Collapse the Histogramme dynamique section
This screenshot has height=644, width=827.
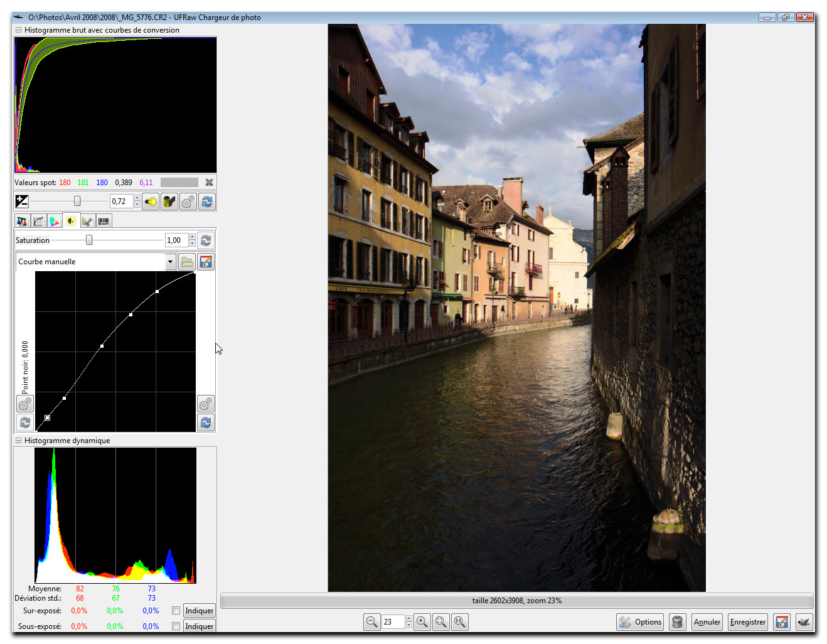pos(19,441)
